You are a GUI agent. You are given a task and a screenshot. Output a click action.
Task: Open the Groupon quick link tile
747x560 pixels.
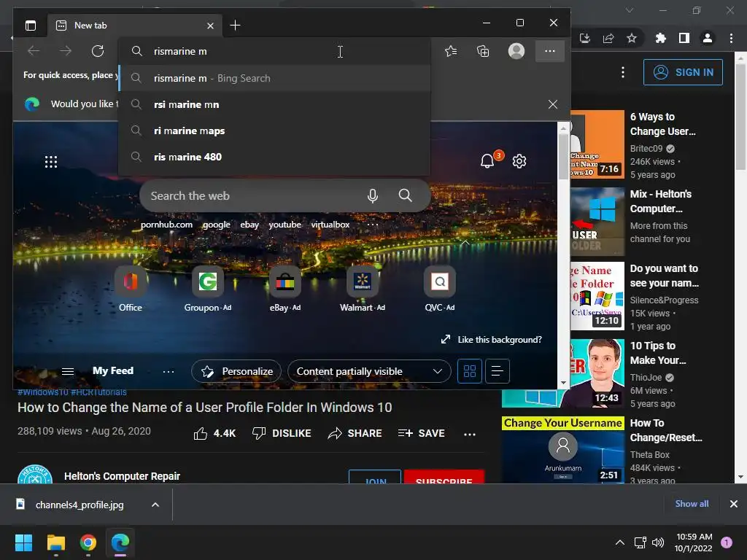(208, 289)
